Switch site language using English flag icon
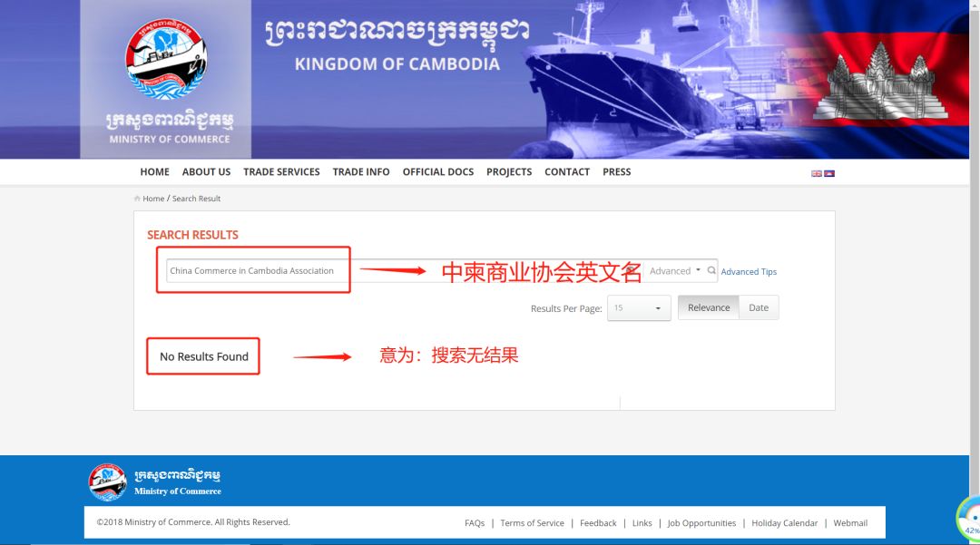This screenshot has height=545, width=980. (x=817, y=172)
